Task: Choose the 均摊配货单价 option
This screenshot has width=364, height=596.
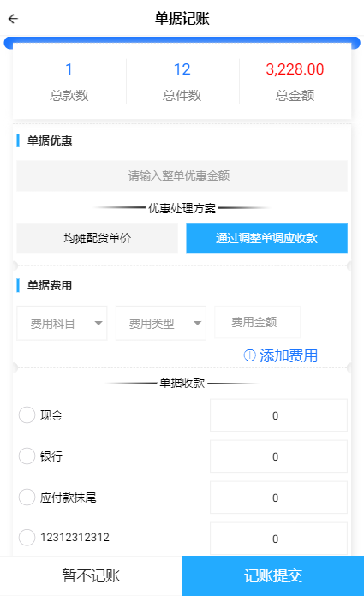Action: 98,238
